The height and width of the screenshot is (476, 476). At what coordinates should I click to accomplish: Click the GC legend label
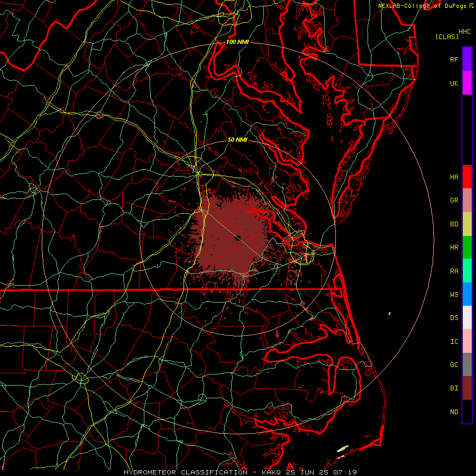click(454, 365)
